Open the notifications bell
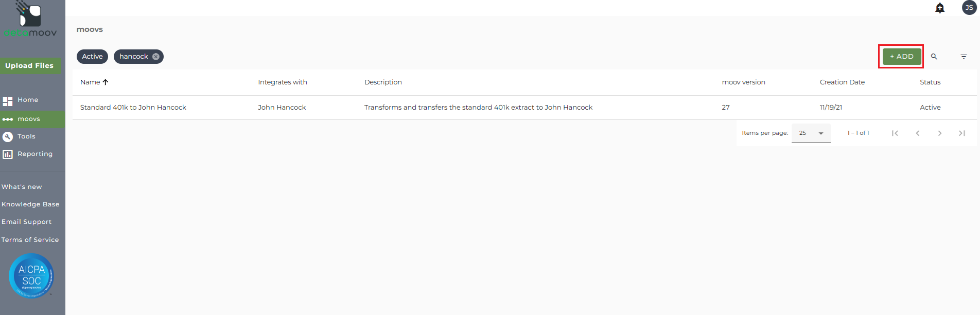Screen dimensions: 980x315 (x=940, y=8)
